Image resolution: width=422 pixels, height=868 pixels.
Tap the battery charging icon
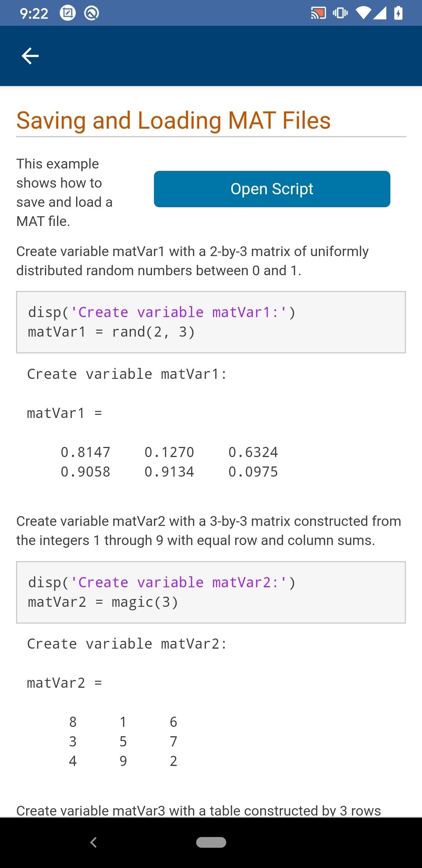point(398,13)
